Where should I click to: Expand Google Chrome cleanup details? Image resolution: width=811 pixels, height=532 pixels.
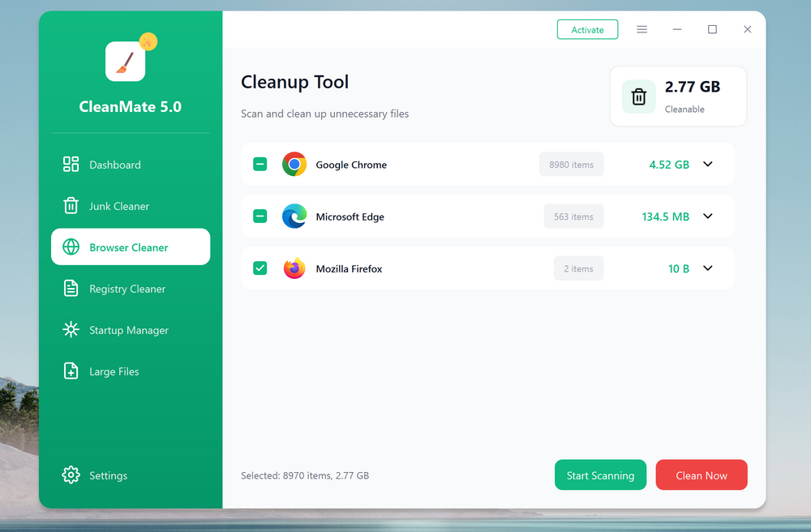tap(707, 164)
